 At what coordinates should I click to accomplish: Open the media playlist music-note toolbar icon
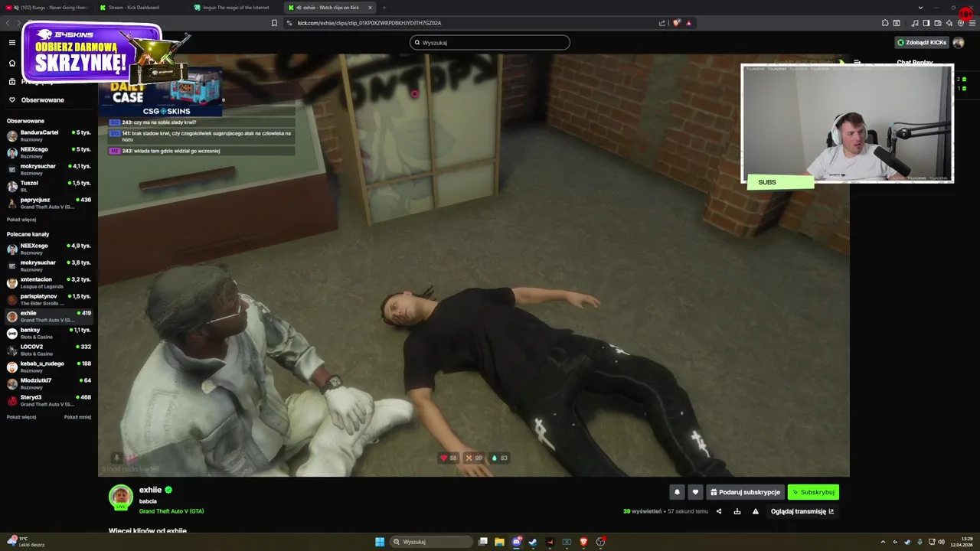pyautogui.click(x=915, y=23)
